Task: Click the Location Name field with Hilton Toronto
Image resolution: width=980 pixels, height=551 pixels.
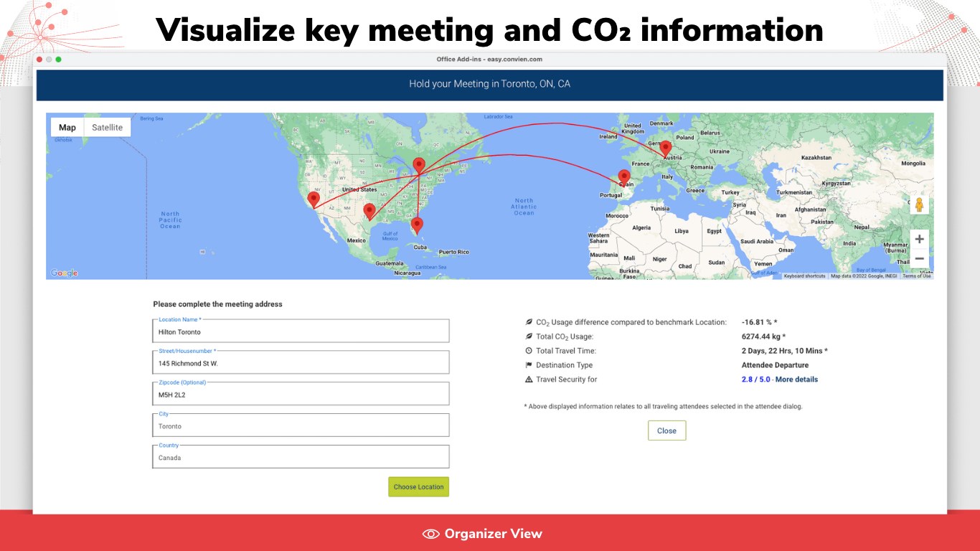Action: 301,331
